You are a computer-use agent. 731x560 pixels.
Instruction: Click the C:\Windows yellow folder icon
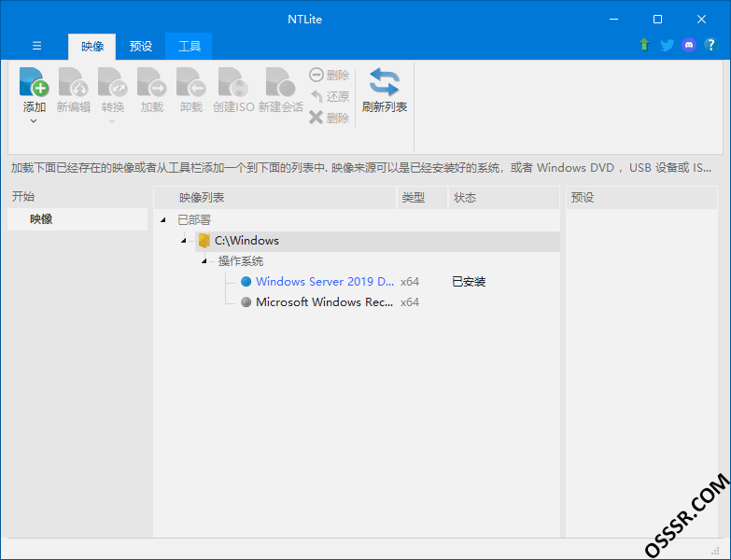coord(204,241)
